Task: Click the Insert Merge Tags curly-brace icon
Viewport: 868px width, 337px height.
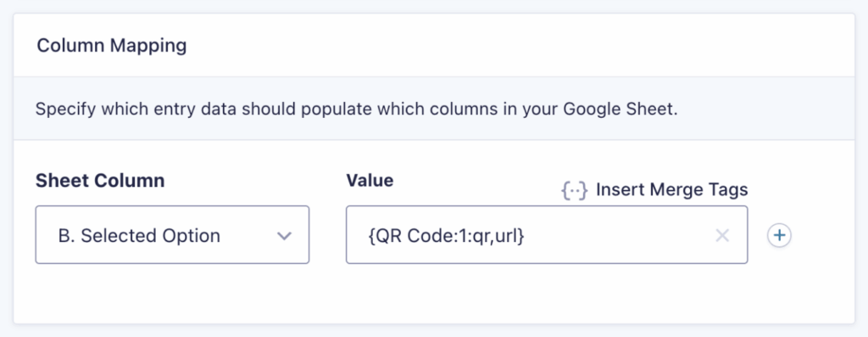Action: pos(574,191)
